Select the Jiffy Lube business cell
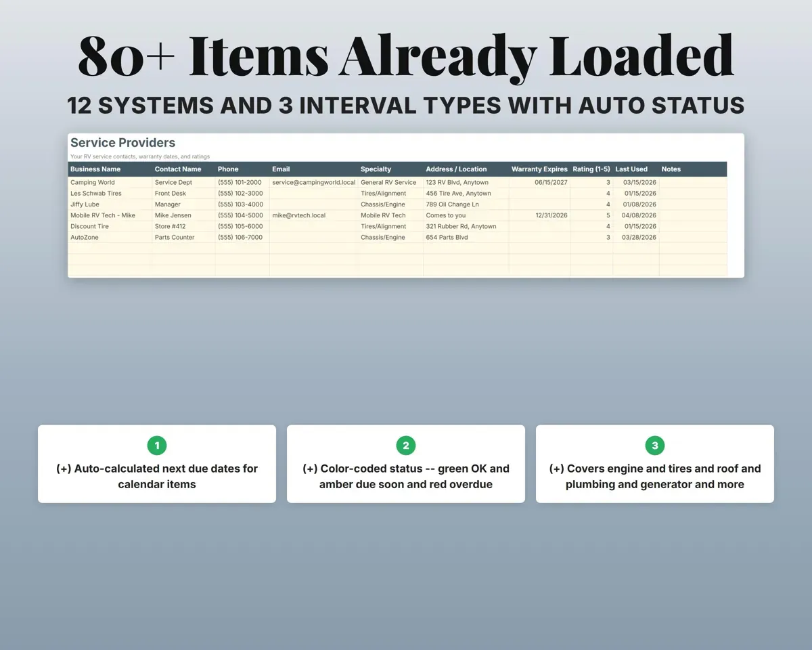The width and height of the screenshot is (812, 650). [110, 204]
